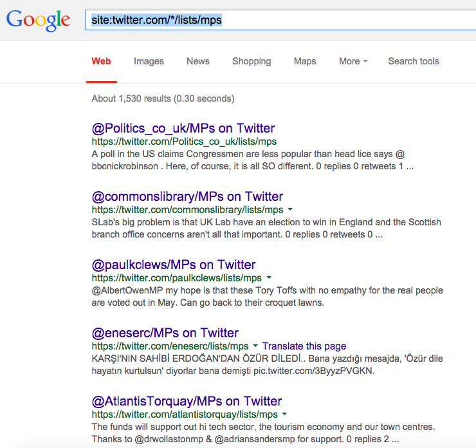Click the URL https://twitter.com/Politics_co_uk/lists/mps
The height and width of the screenshot is (448, 476).
point(184,142)
